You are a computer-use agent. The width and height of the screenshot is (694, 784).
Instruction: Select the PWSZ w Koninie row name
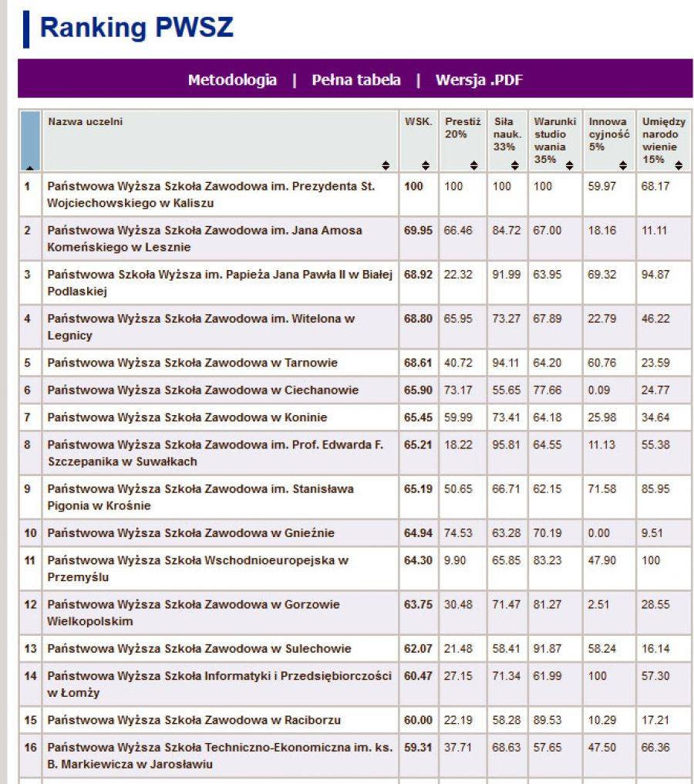coord(187,417)
